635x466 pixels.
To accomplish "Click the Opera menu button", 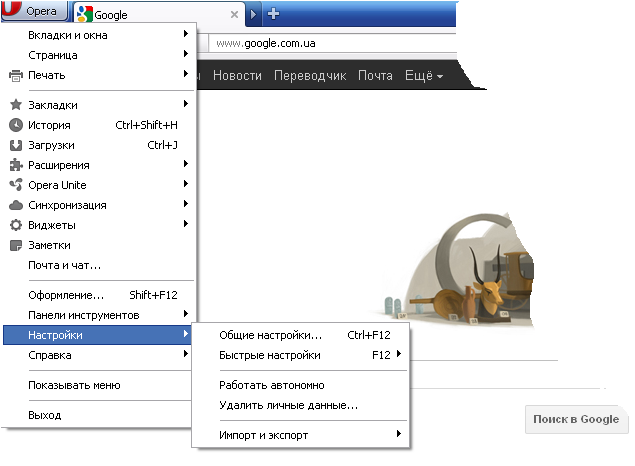I will 34,11.
